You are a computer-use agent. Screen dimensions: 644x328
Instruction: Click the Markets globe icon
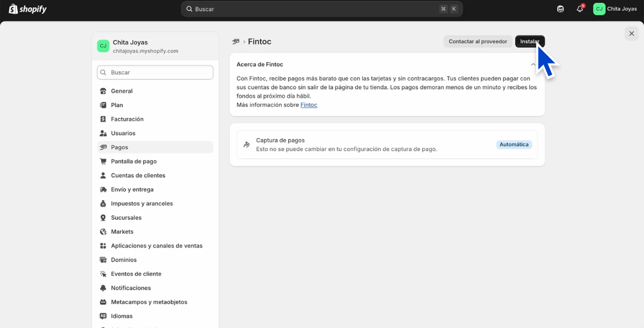pyautogui.click(x=103, y=232)
